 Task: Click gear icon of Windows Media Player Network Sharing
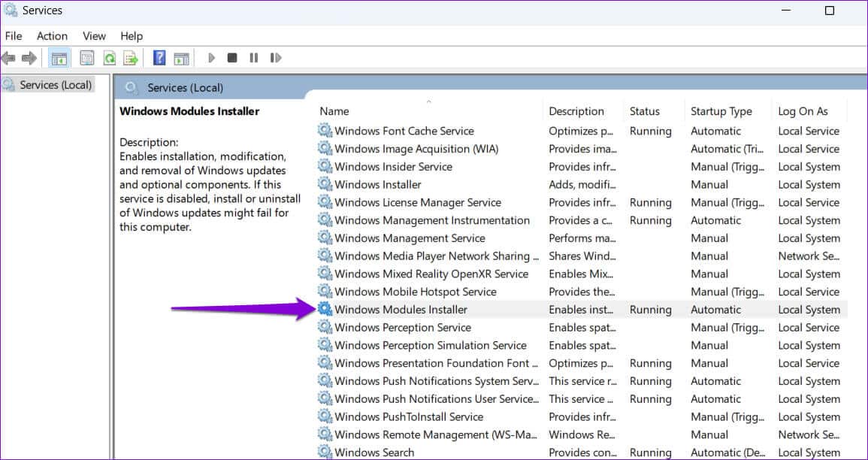325,256
